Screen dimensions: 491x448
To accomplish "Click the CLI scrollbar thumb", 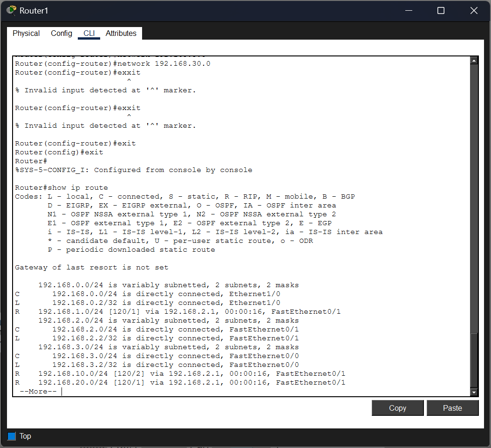I will [474, 360].
